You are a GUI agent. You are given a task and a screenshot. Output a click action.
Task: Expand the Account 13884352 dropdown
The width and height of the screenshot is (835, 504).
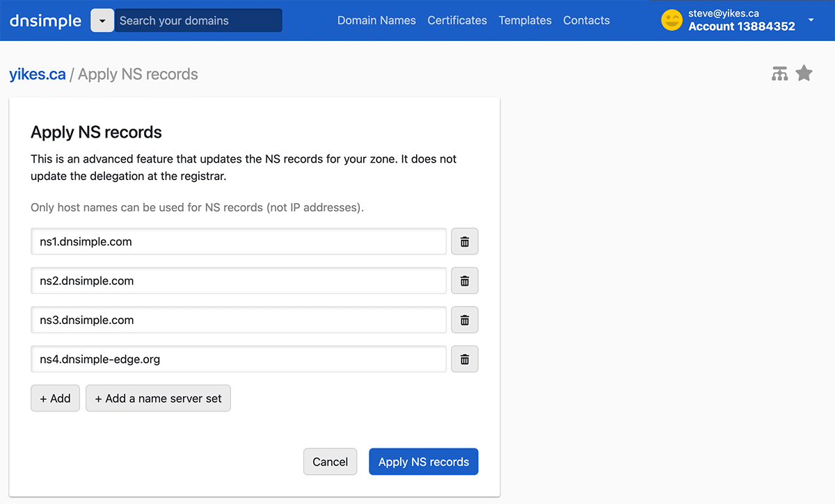point(740,26)
